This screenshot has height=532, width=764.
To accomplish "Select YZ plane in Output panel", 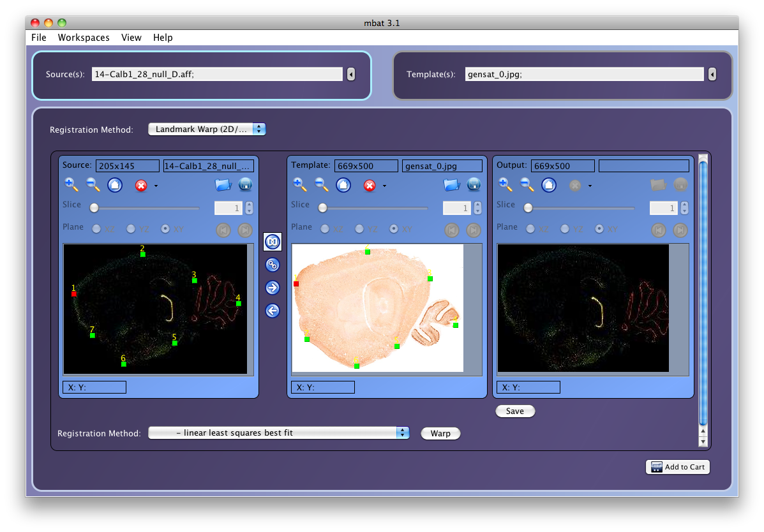I will [566, 228].
